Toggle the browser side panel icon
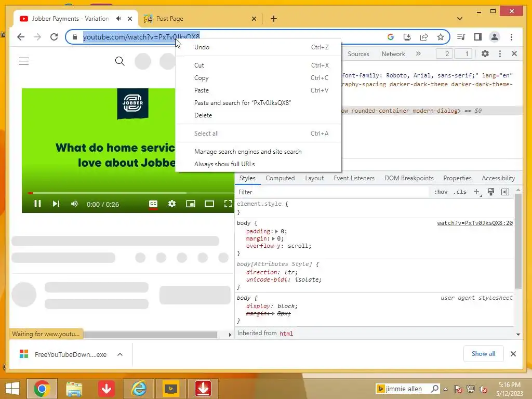Screen dimensions: 532x399 (x=478, y=37)
